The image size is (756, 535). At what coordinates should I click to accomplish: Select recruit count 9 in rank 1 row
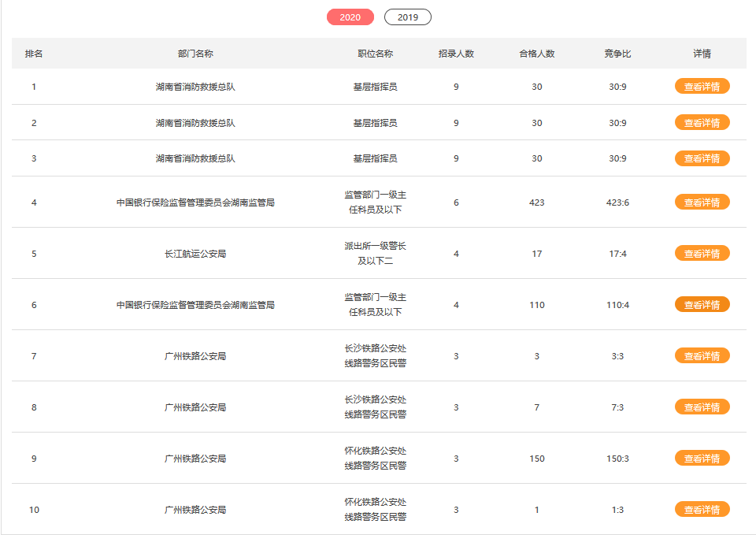point(456,87)
